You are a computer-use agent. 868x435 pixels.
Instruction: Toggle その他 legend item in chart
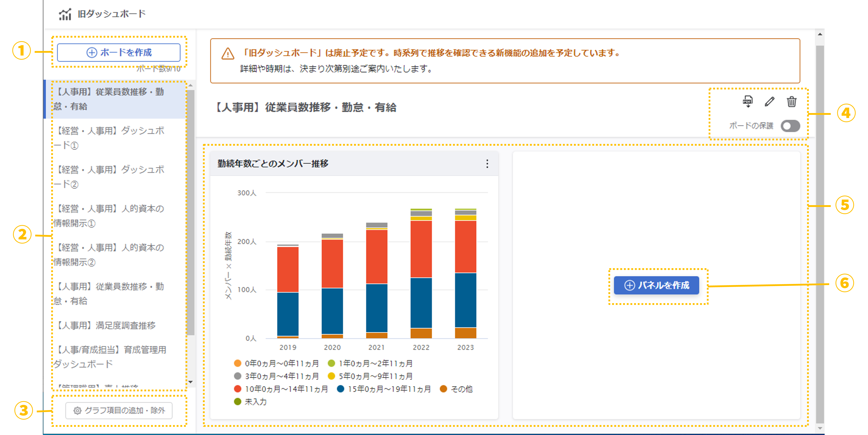[457, 389]
